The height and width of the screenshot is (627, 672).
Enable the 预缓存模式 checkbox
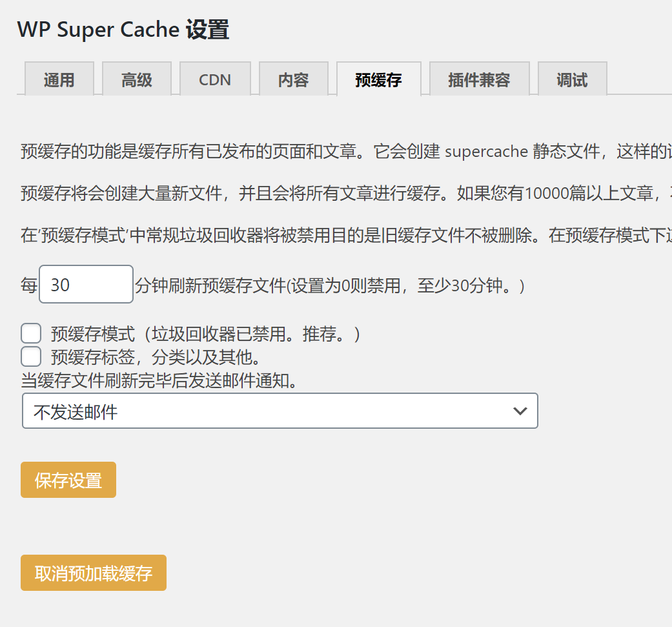(x=31, y=334)
